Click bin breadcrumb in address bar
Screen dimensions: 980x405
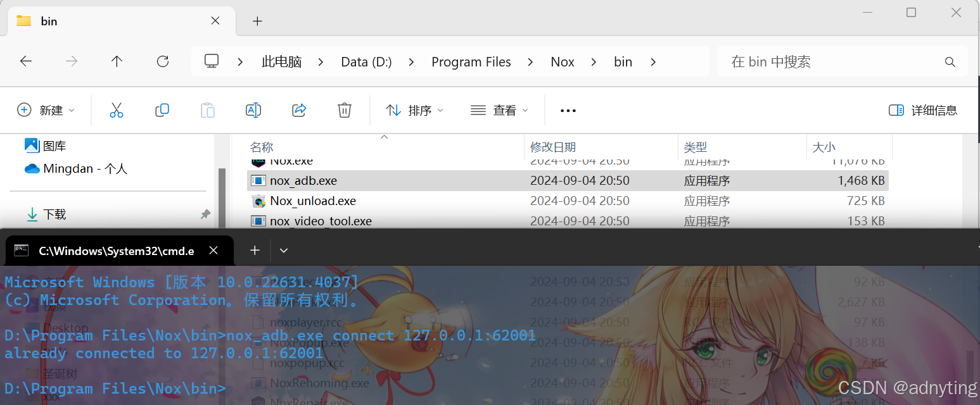coord(623,62)
